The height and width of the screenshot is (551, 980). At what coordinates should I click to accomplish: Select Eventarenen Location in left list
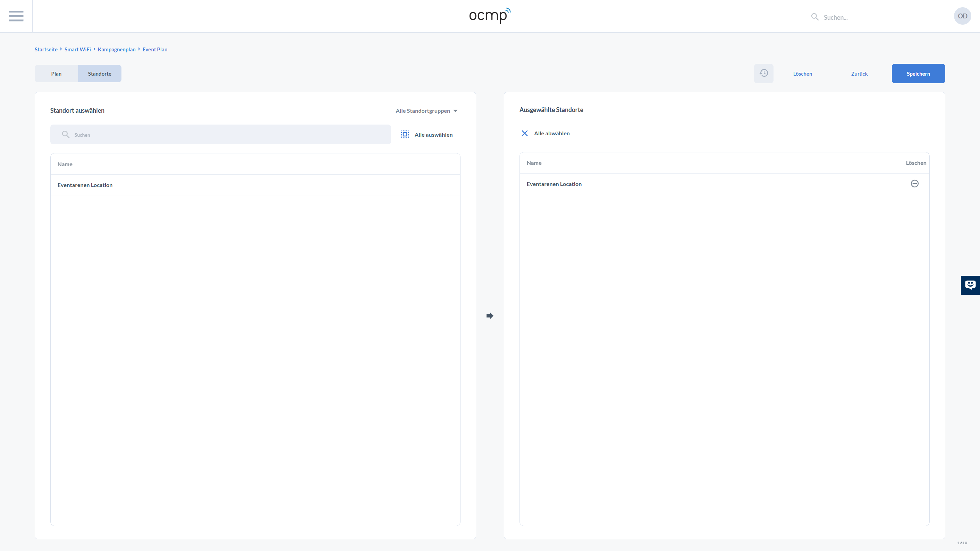pos(85,185)
